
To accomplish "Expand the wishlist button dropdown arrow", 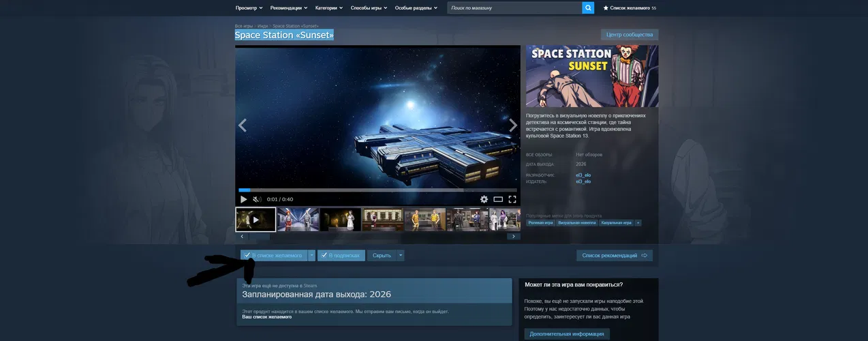I will point(311,255).
